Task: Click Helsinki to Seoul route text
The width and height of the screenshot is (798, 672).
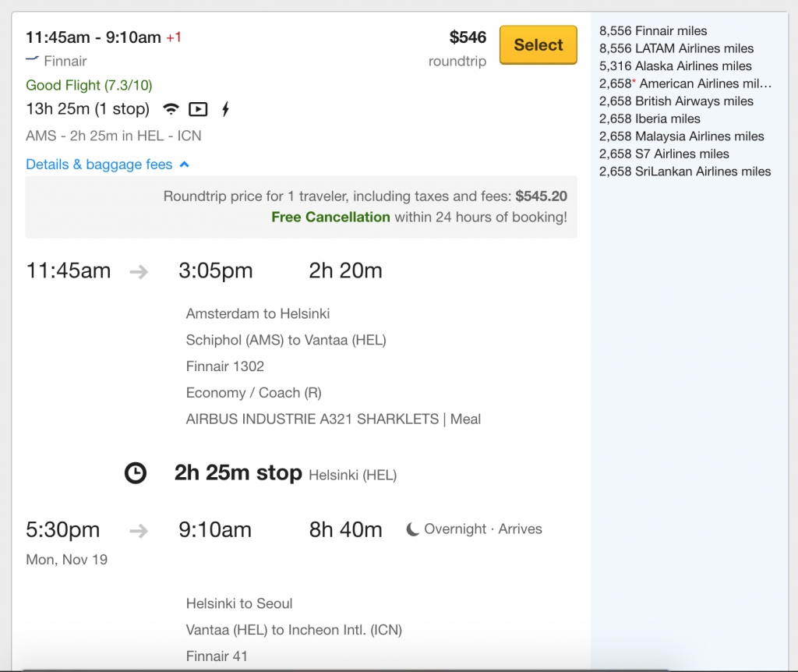Action: point(239,603)
